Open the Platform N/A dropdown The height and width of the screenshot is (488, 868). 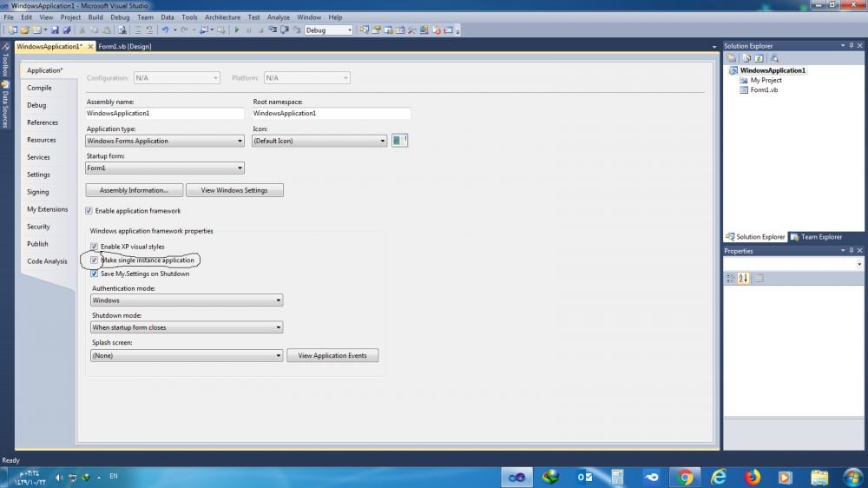point(306,78)
